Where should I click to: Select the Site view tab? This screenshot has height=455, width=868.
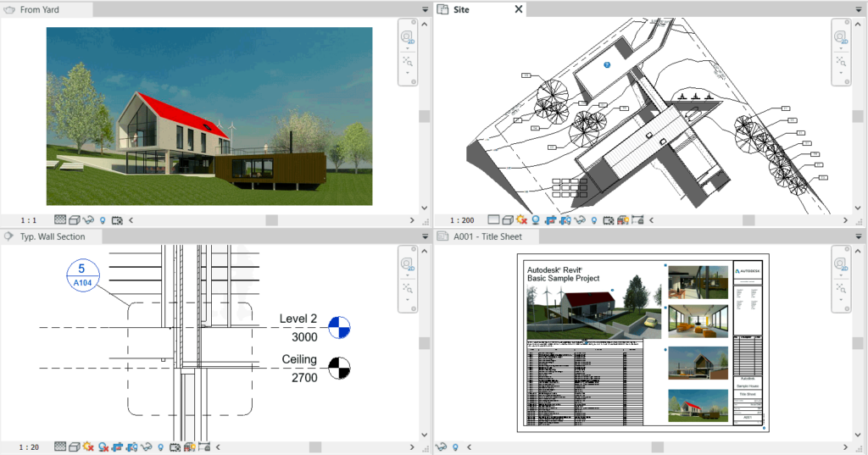[x=480, y=9]
